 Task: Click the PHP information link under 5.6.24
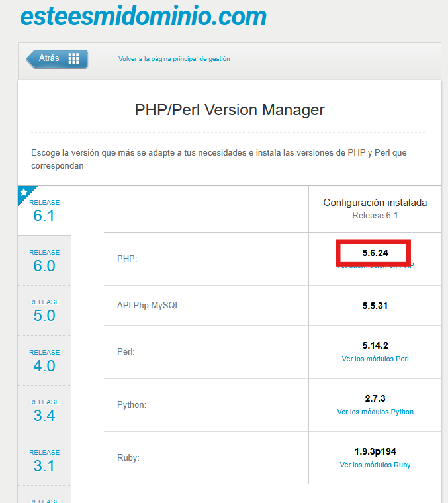(x=375, y=266)
